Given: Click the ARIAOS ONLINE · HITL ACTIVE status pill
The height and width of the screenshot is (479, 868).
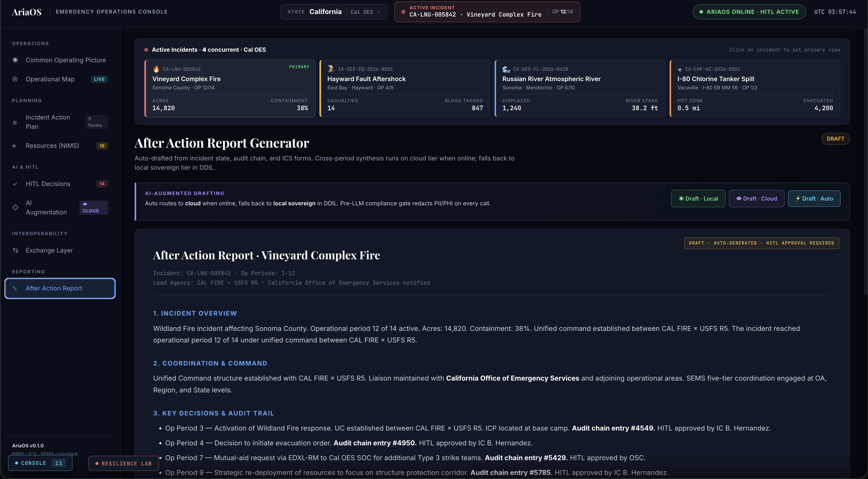Looking at the screenshot, I should 749,12.
